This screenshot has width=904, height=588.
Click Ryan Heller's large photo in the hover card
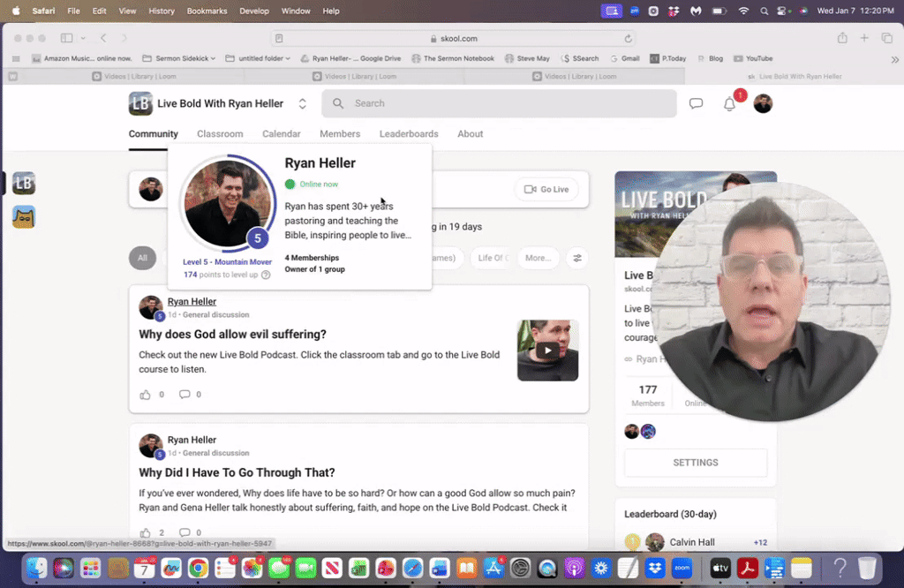pos(227,203)
